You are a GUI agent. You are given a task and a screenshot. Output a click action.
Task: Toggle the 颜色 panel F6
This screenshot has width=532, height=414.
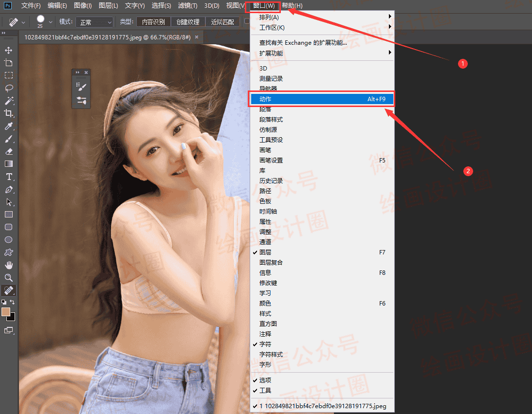tap(322, 303)
